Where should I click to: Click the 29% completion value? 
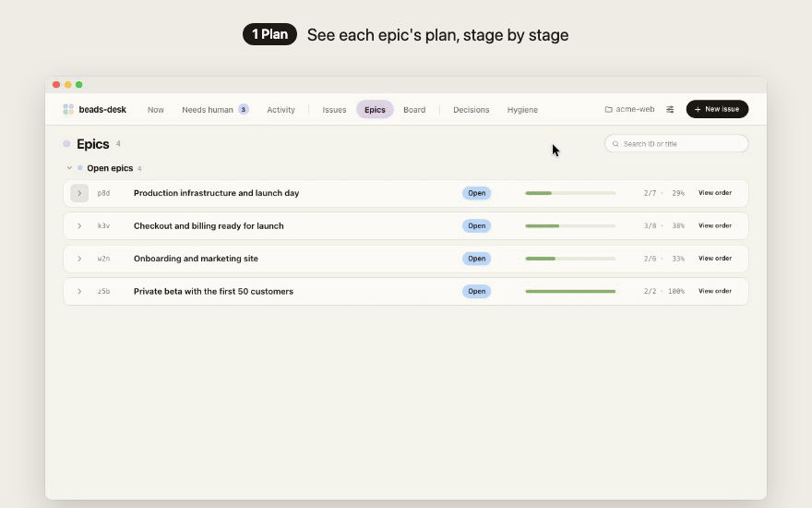tap(678, 193)
